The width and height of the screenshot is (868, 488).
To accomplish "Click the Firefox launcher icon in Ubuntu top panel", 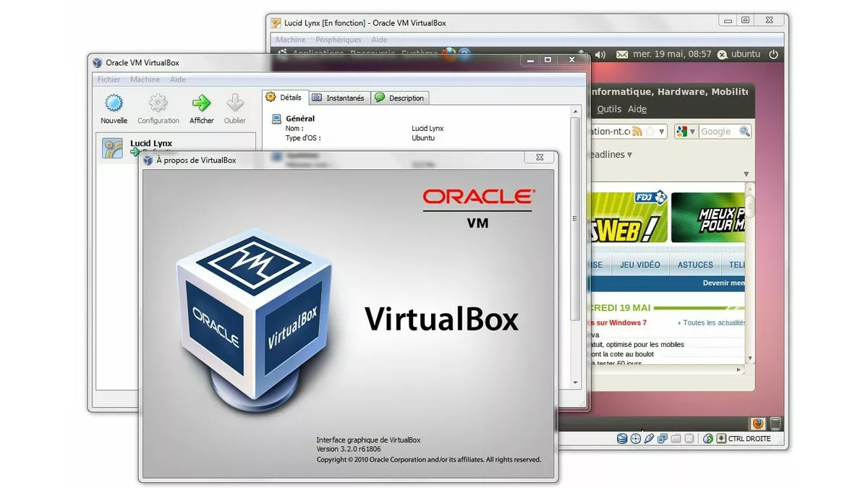I will point(448,54).
